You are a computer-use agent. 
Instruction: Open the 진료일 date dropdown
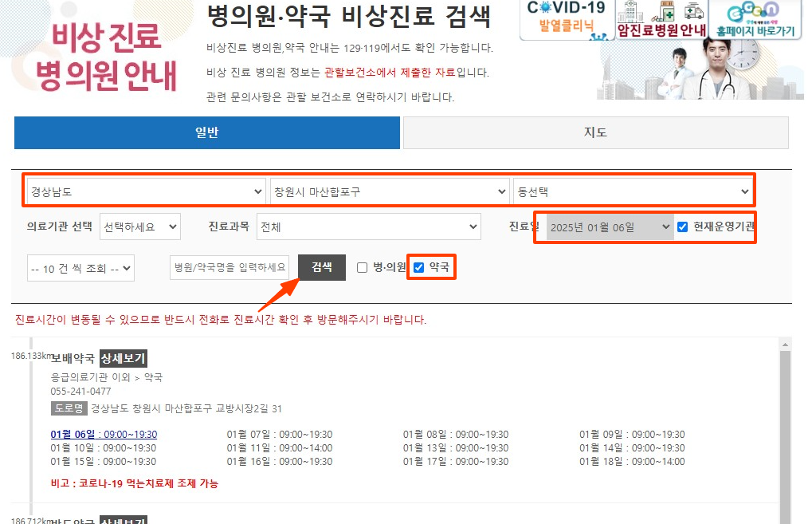[610, 227]
